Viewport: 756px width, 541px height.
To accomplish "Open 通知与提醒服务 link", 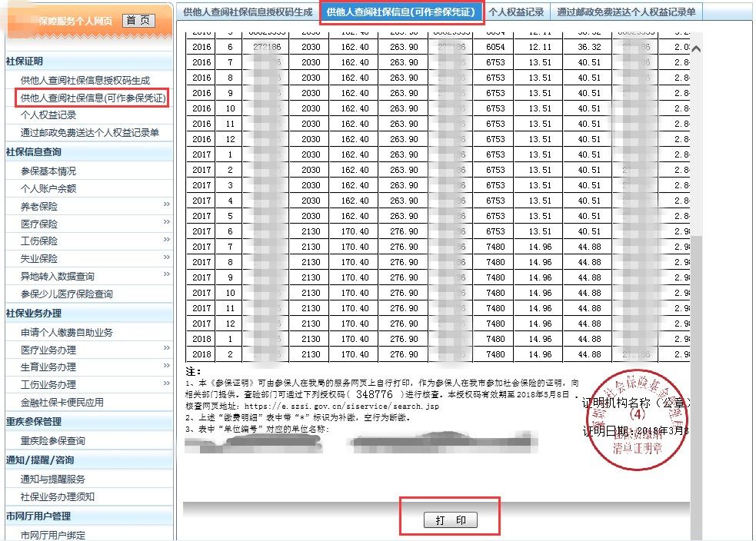I will pos(52,479).
